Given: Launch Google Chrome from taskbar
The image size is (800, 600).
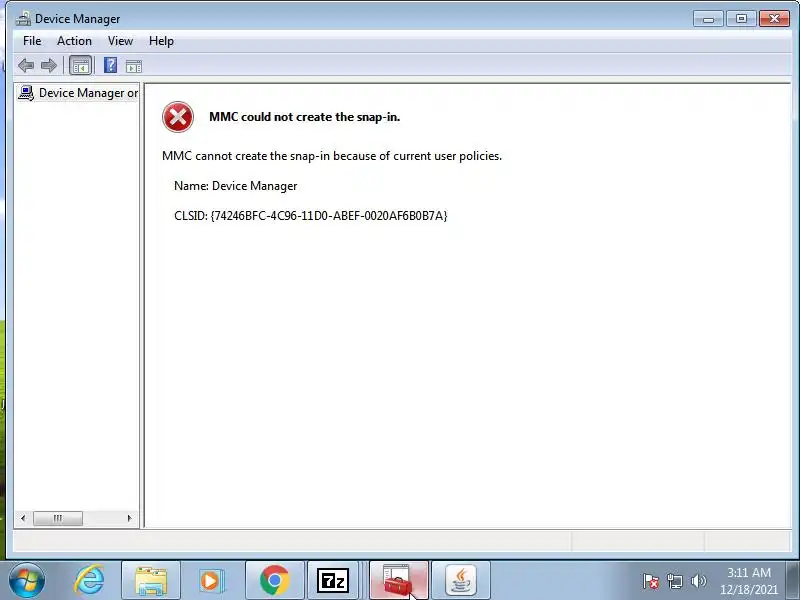Looking at the screenshot, I should 274,580.
